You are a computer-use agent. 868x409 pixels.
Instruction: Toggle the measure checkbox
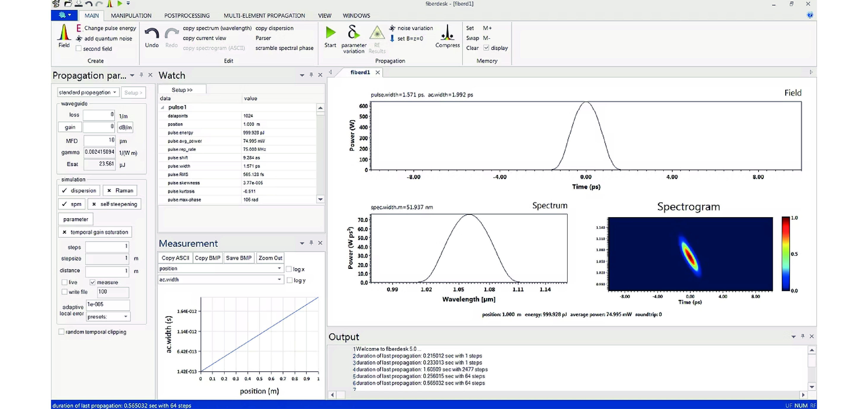tap(93, 282)
